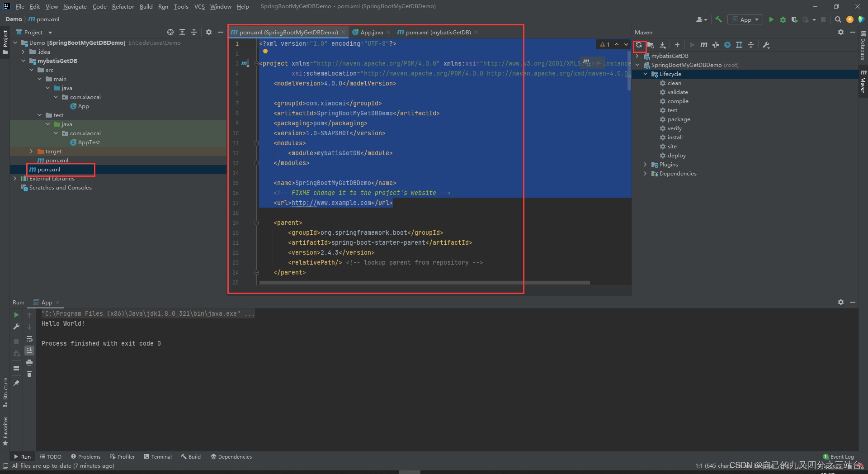
Task: Open the App run configuration dropdown
Action: coord(745,19)
